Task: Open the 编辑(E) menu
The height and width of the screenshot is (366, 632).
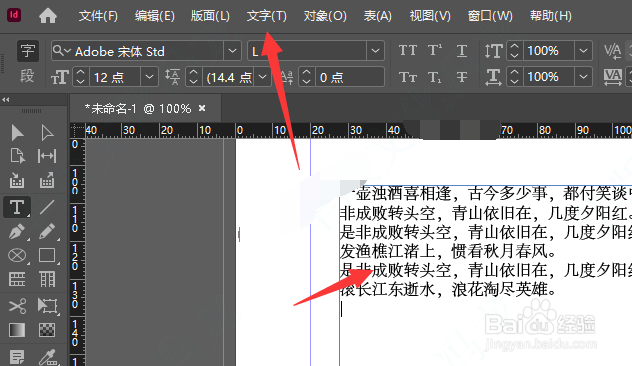Action: click(x=154, y=16)
